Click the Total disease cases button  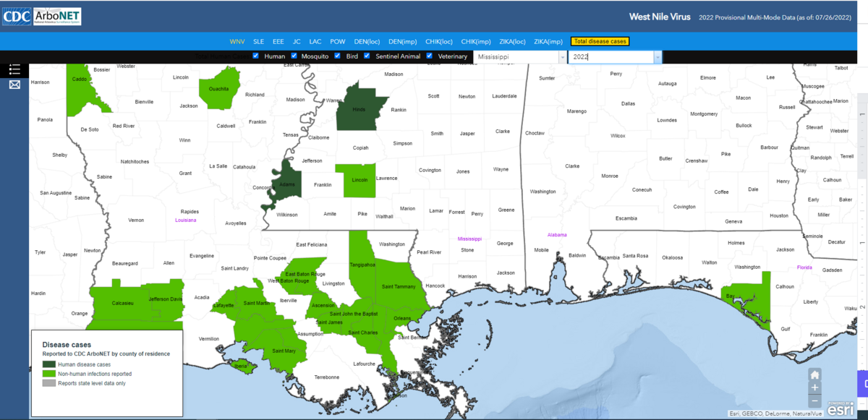(600, 41)
